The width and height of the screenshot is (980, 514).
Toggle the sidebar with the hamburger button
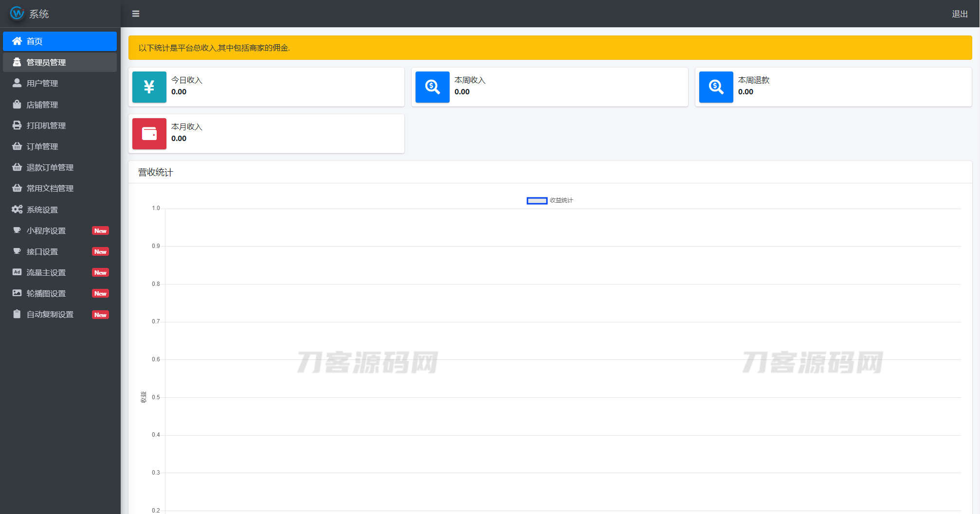[135, 14]
